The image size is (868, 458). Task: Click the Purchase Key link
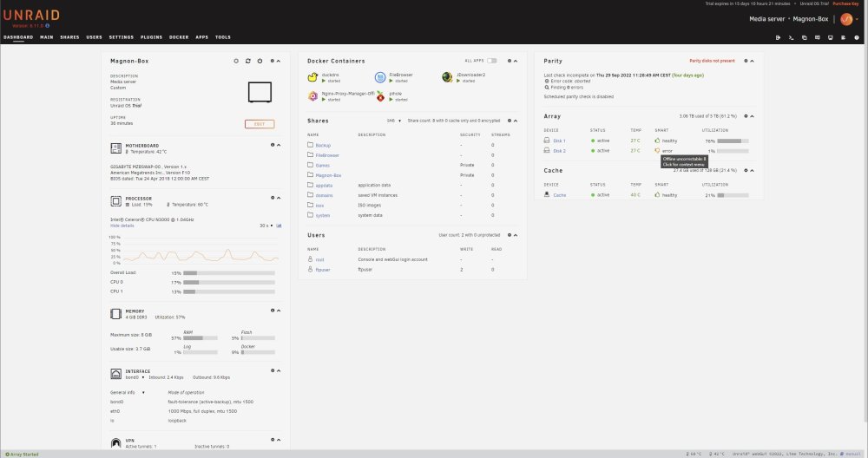click(845, 3)
